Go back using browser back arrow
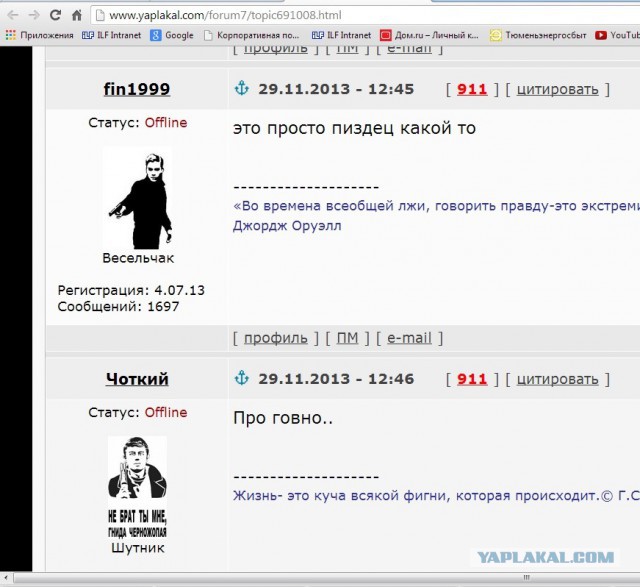The image size is (640, 587). [13, 16]
